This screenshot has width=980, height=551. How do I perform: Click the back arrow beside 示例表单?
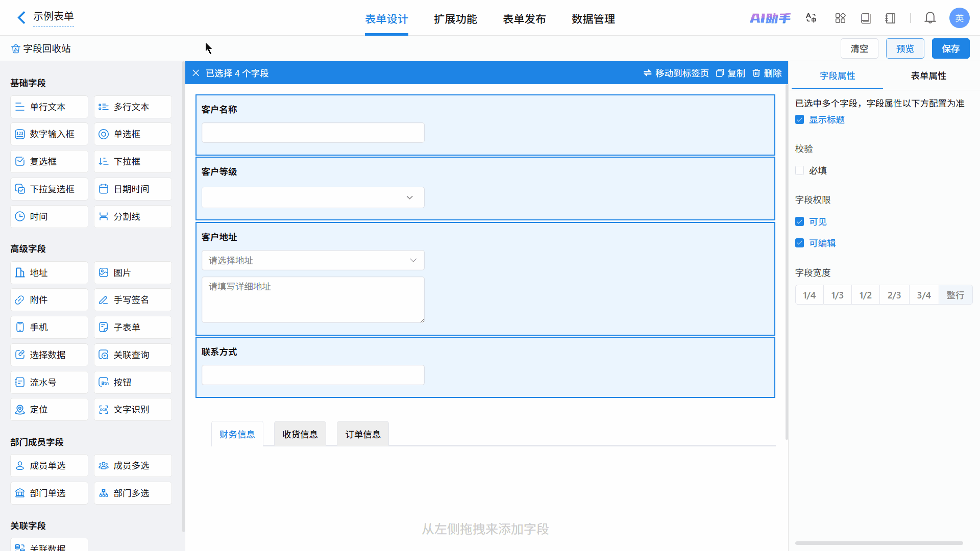[x=21, y=18]
